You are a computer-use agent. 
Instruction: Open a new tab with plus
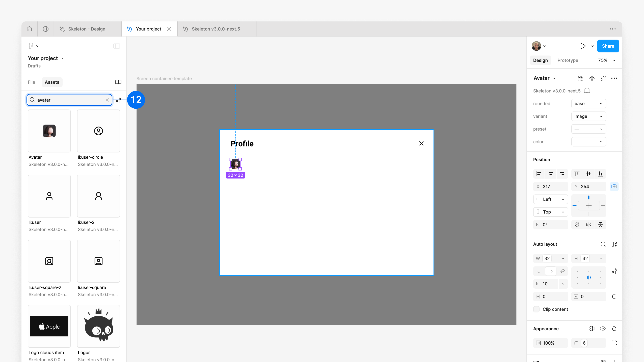pyautogui.click(x=264, y=29)
